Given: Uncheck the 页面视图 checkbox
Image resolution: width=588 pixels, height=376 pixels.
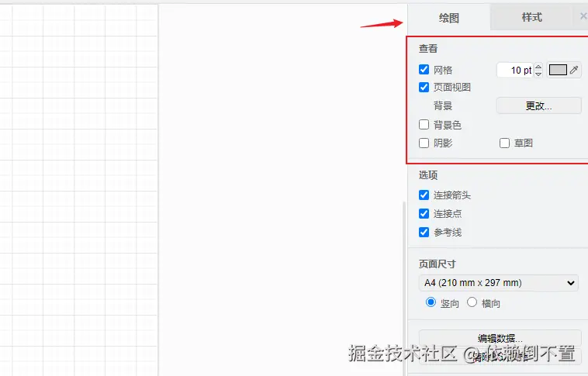Looking at the screenshot, I should click(x=424, y=87).
